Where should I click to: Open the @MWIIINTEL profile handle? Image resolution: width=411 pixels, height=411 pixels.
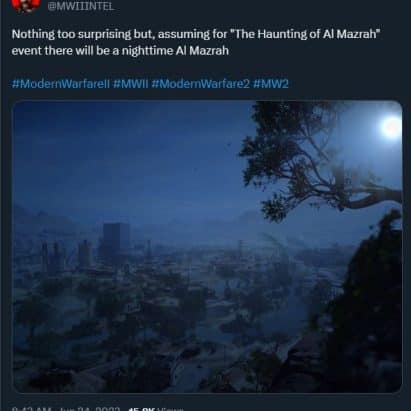click(x=81, y=7)
